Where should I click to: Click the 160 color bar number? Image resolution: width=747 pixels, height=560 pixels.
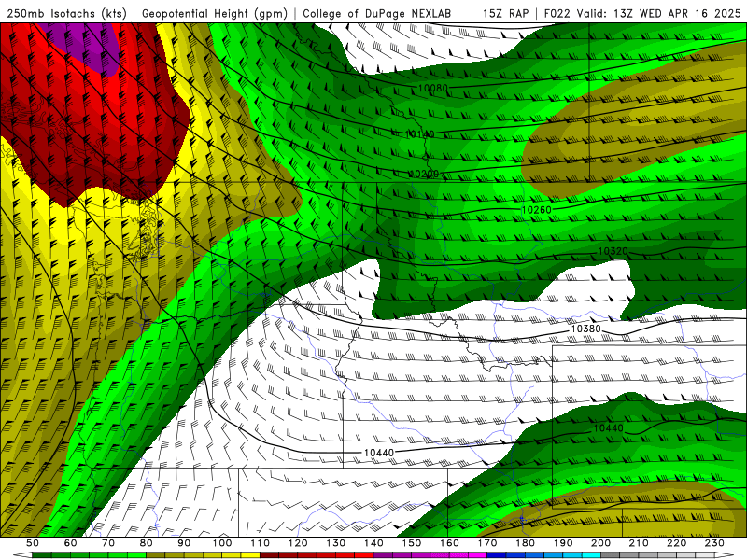click(x=449, y=543)
